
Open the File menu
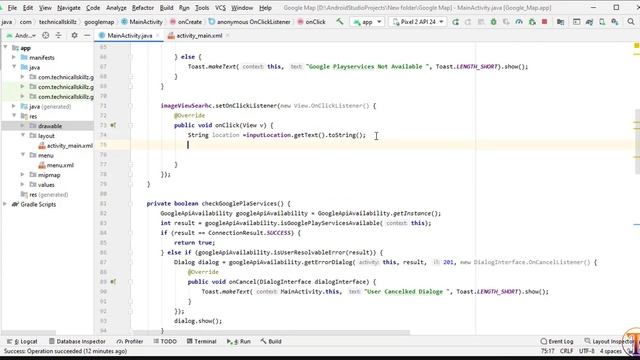(x=12, y=8)
